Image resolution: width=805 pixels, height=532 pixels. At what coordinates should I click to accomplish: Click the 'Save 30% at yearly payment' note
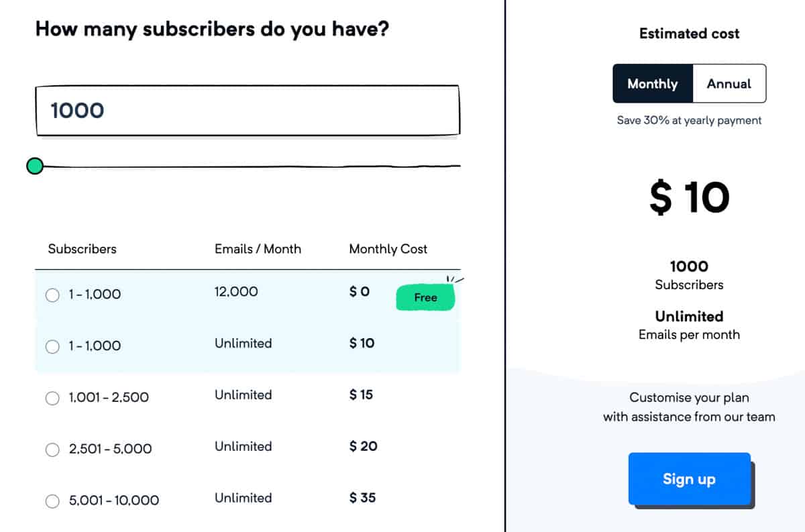[x=689, y=121]
